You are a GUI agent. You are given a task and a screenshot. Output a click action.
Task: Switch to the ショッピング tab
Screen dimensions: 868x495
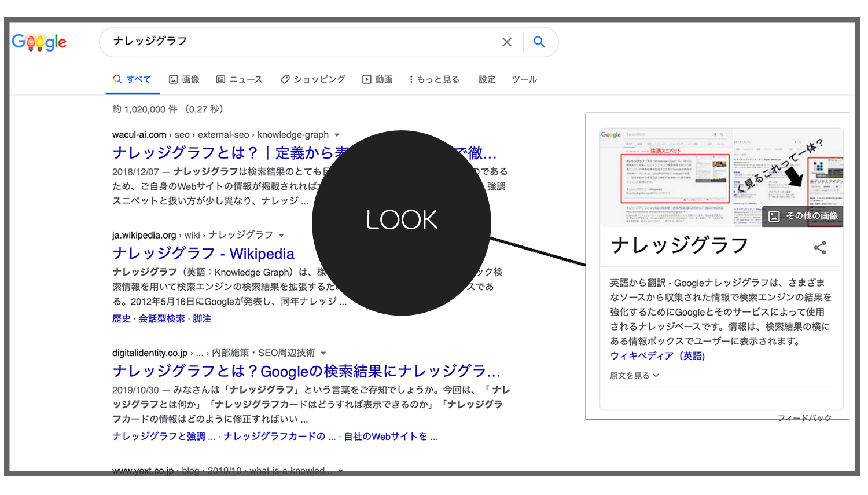[313, 79]
